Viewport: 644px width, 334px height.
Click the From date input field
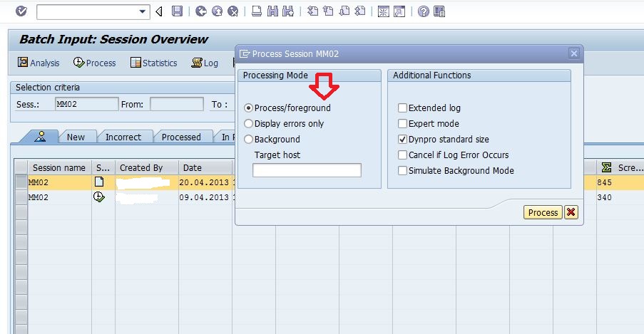click(177, 104)
